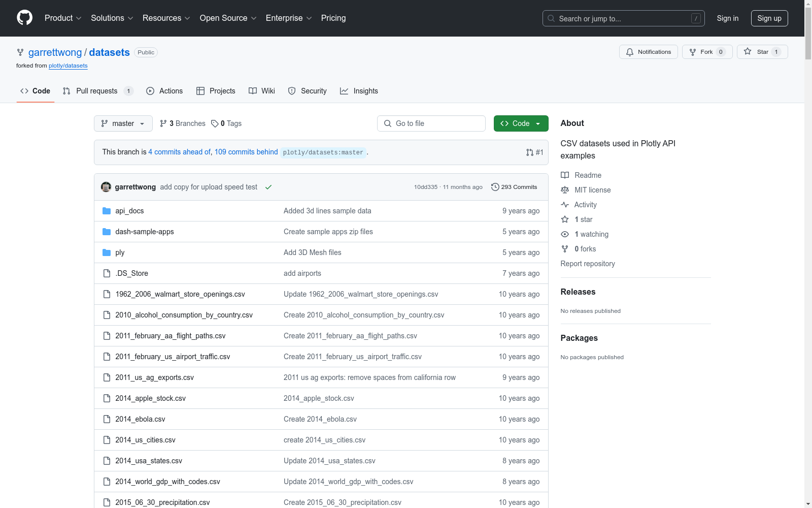The width and height of the screenshot is (812, 508).
Task: Click the green commit status checkmark
Action: [x=268, y=187]
